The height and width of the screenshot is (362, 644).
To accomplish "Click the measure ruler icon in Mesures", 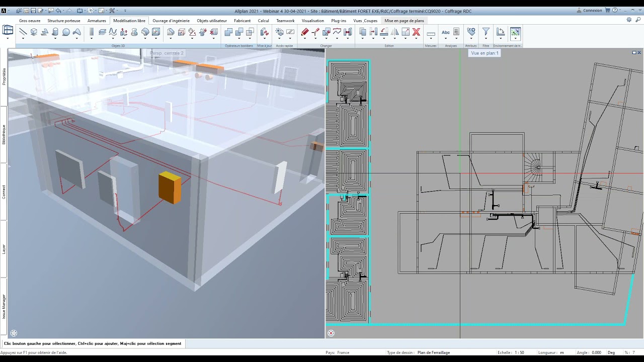I will [x=431, y=33].
